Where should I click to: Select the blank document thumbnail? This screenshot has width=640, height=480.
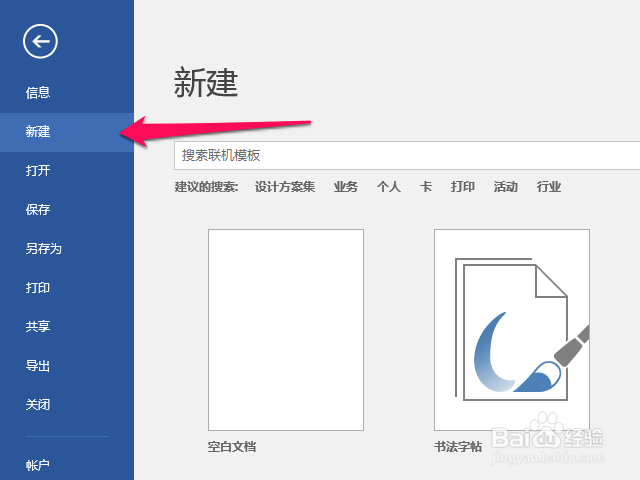pyautogui.click(x=286, y=330)
